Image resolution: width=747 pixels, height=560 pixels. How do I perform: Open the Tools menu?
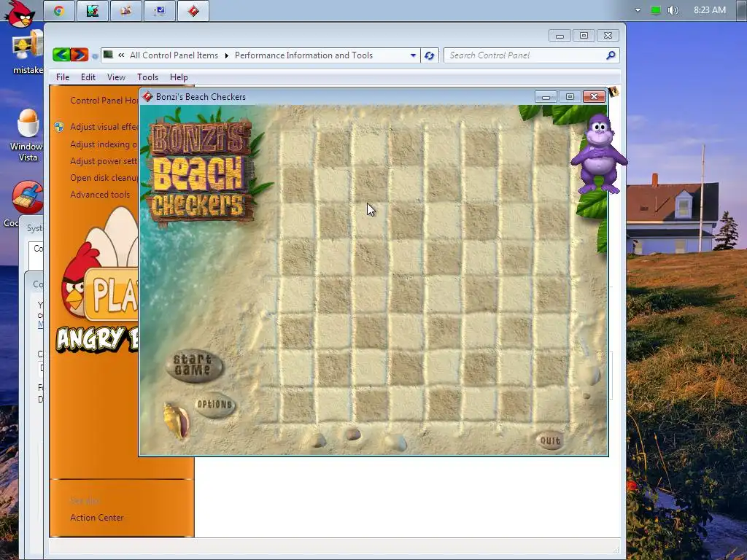click(x=147, y=77)
